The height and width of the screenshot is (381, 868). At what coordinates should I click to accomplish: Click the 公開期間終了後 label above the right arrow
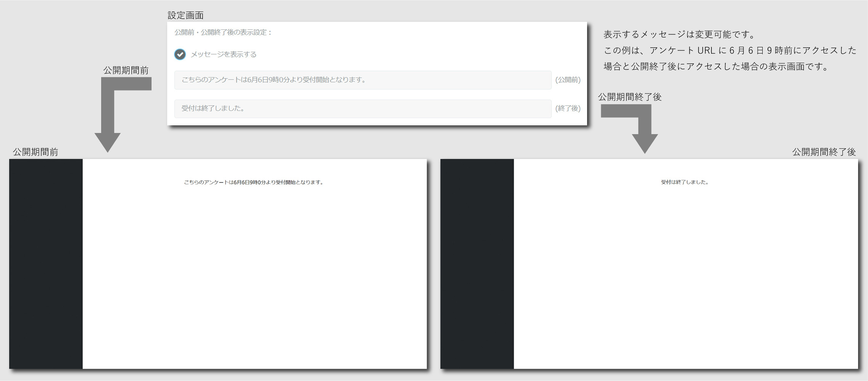click(x=629, y=97)
